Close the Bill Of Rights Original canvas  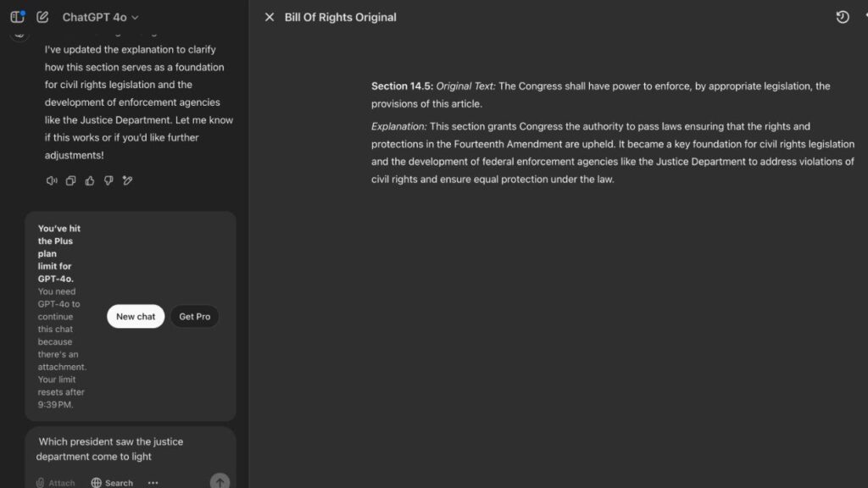click(x=270, y=17)
